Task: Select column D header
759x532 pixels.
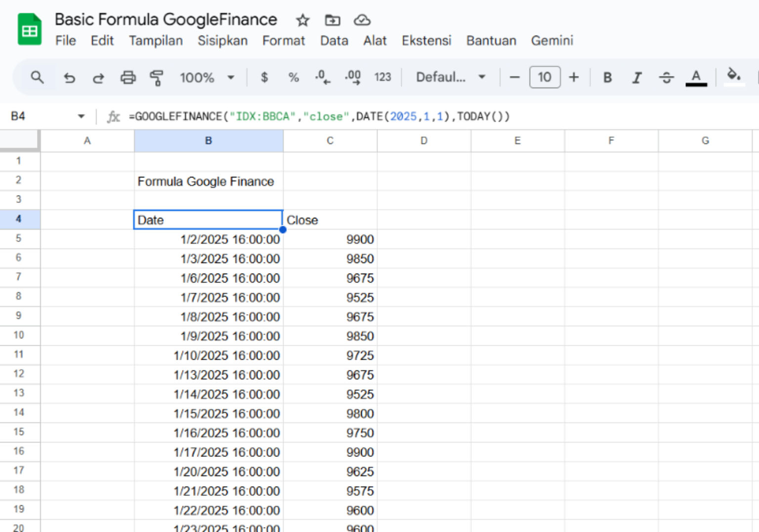Action: click(424, 141)
